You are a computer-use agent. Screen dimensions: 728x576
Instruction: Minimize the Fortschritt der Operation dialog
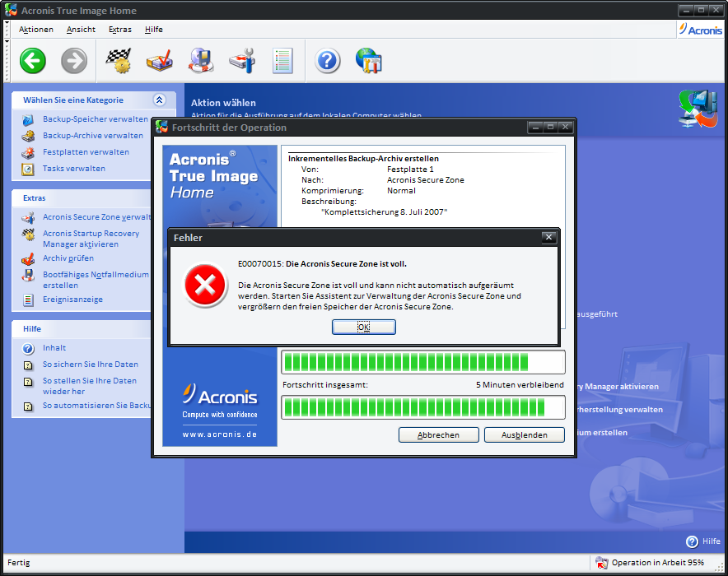pos(535,127)
